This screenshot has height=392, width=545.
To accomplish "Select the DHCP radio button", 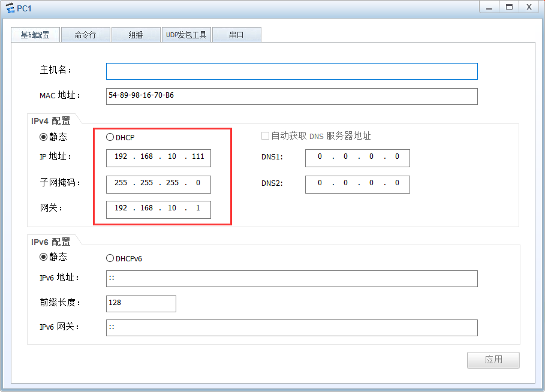I will [110, 137].
